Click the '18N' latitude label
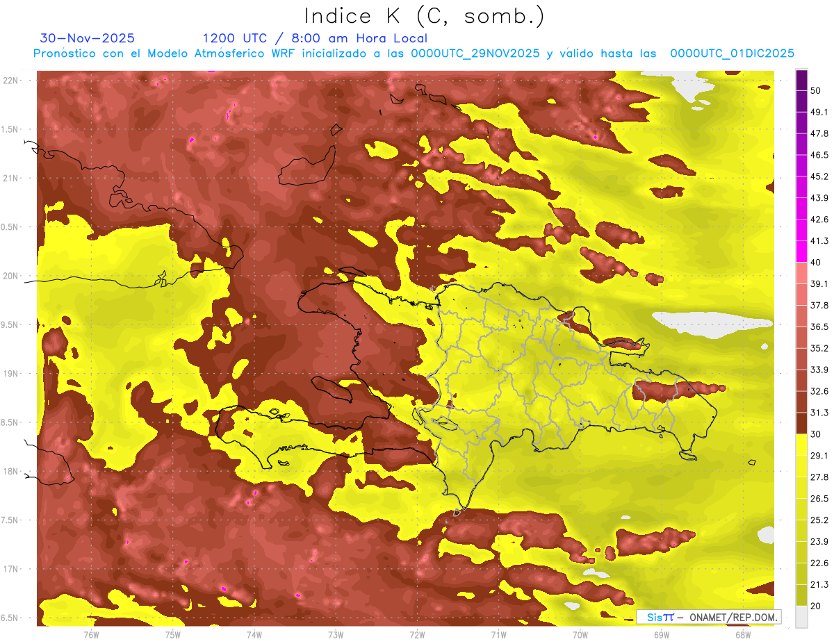This screenshot has height=644, width=834. [10, 472]
